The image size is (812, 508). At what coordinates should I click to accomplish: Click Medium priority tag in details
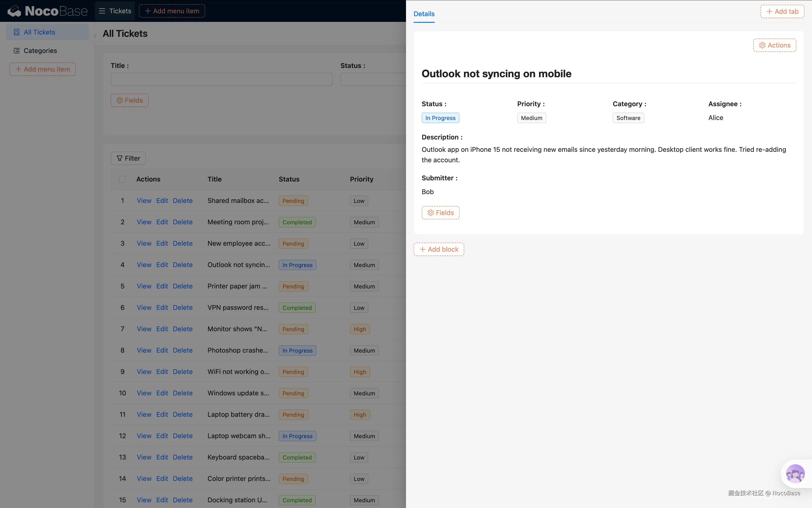click(x=532, y=118)
